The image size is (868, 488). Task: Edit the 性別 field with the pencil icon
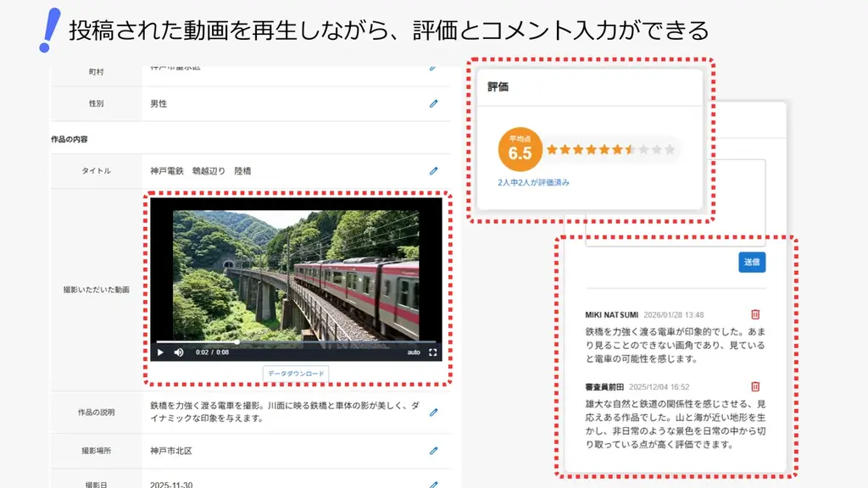[433, 103]
